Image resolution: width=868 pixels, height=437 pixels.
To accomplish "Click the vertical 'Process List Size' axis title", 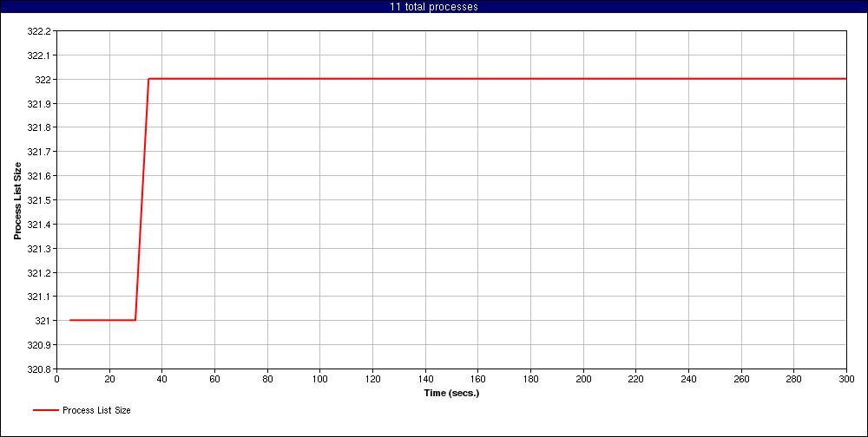I will tap(17, 200).
